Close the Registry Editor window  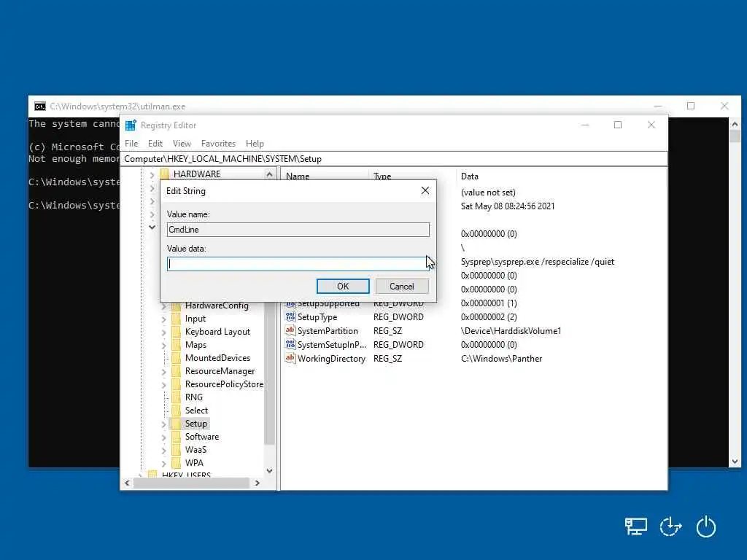[651, 125]
